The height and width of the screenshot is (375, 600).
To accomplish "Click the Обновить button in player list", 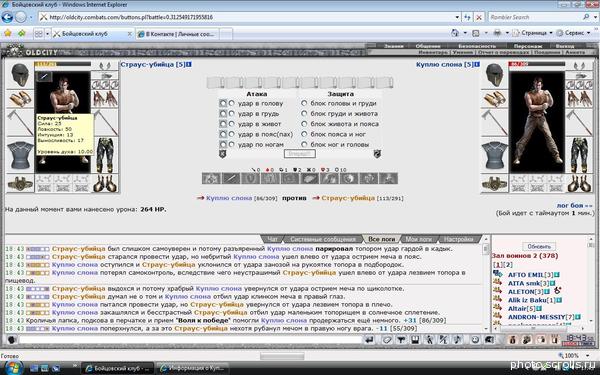I will pyautogui.click(x=539, y=246).
